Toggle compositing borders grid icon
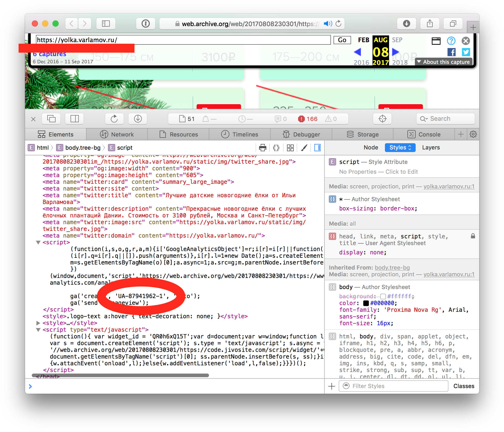The height and width of the screenshot is (432, 504). [290, 148]
